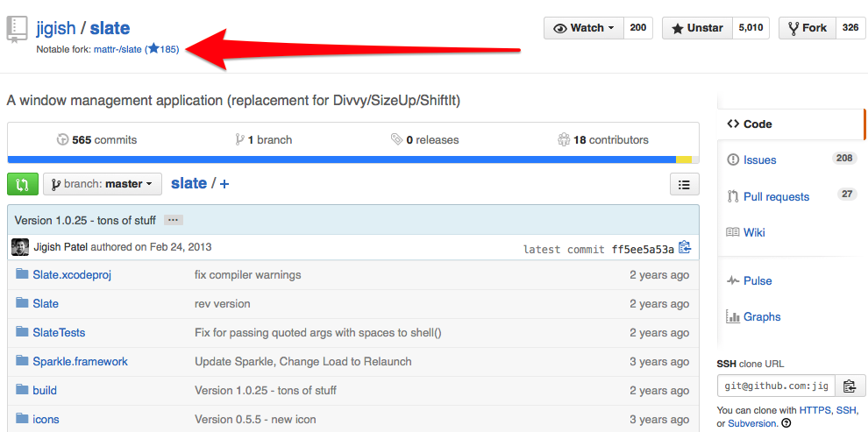Image resolution: width=868 pixels, height=432 pixels.
Task: Click the Wiki book icon
Action: pyautogui.click(x=733, y=232)
